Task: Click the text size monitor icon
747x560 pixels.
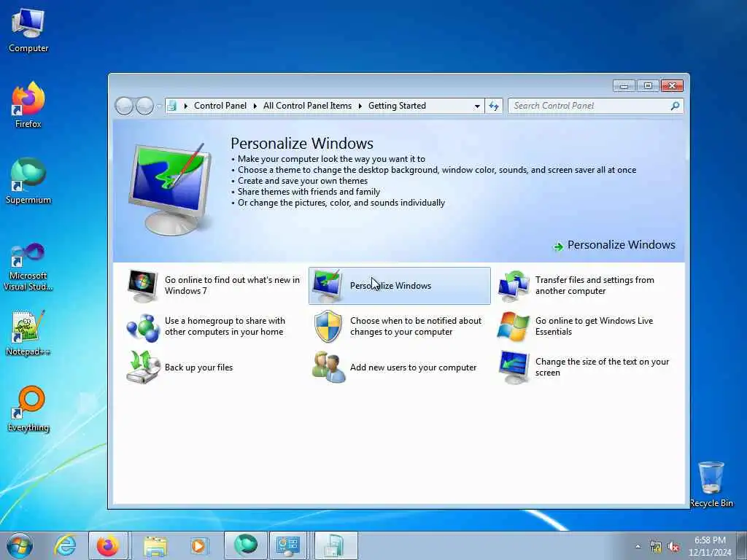Action: click(x=514, y=367)
